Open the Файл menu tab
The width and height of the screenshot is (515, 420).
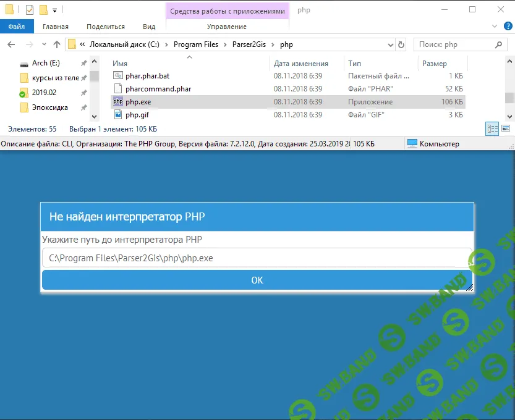coord(17,27)
